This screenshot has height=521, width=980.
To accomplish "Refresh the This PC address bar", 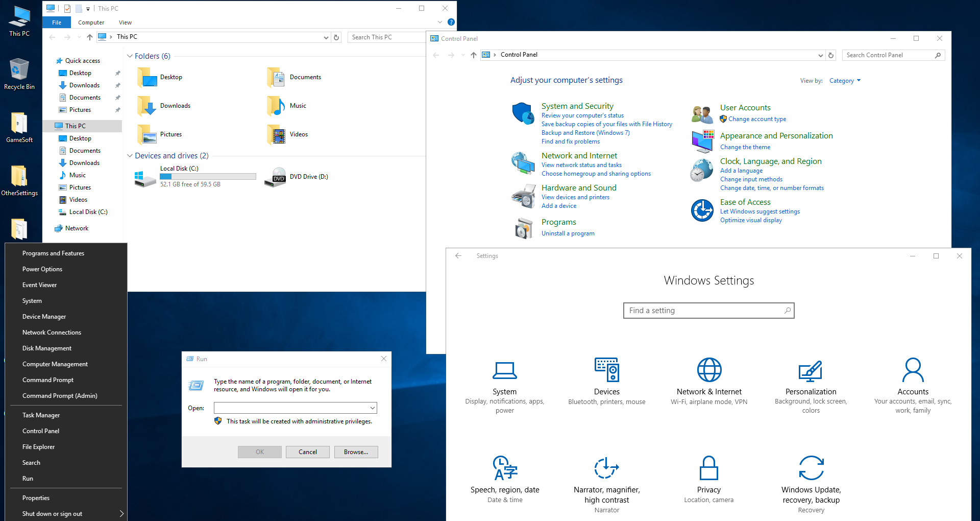I will (x=336, y=37).
